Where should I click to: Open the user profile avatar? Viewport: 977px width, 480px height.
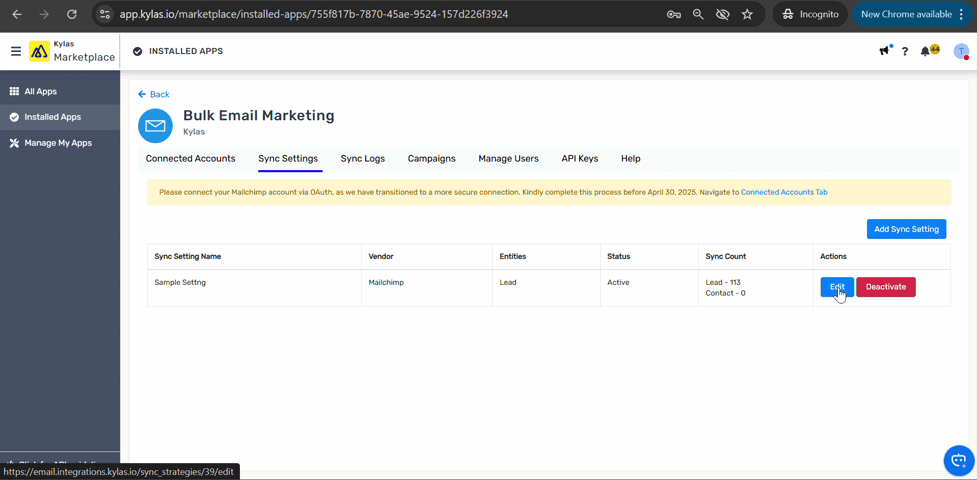click(961, 51)
